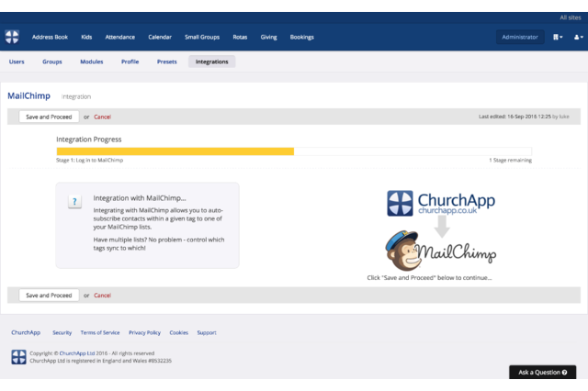Image resolution: width=588 pixels, height=391 pixels.
Task: Open the Ask a Question widget
Action: pos(542,372)
